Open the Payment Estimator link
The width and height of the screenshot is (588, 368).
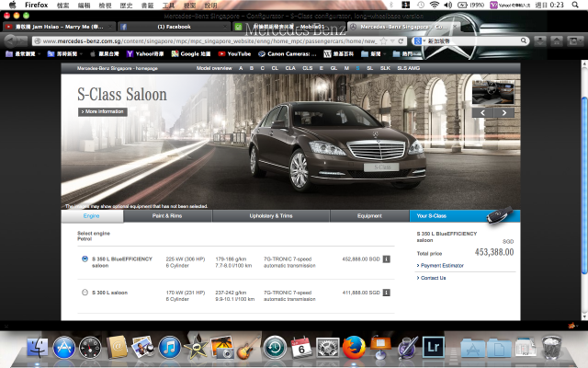tap(440, 266)
